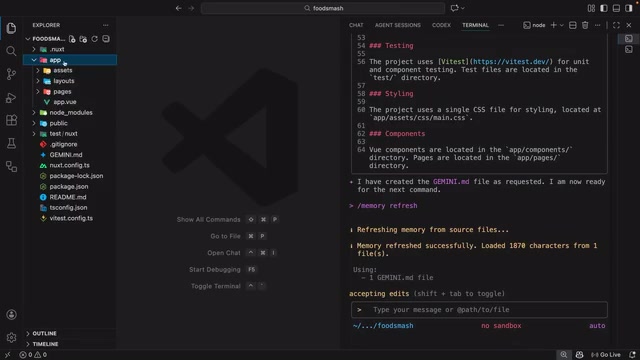Open the new terminal launch profile dropdown

(x=562, y=25)
